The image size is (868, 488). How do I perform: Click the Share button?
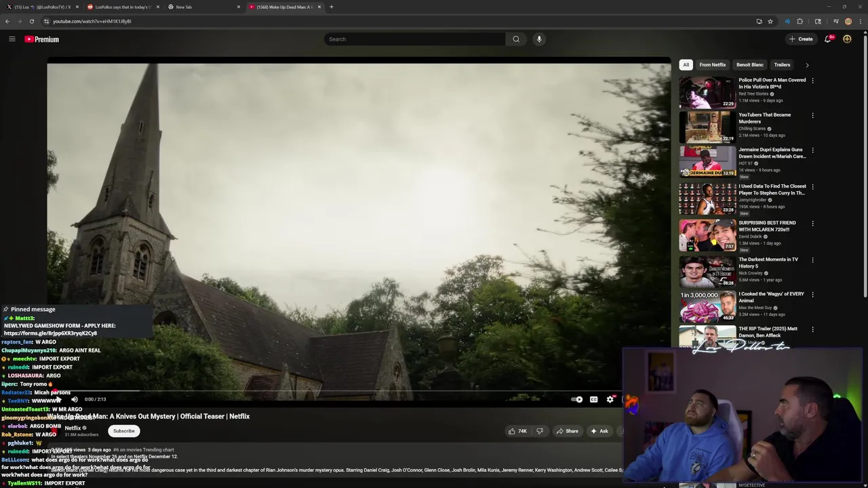point(567,431)
